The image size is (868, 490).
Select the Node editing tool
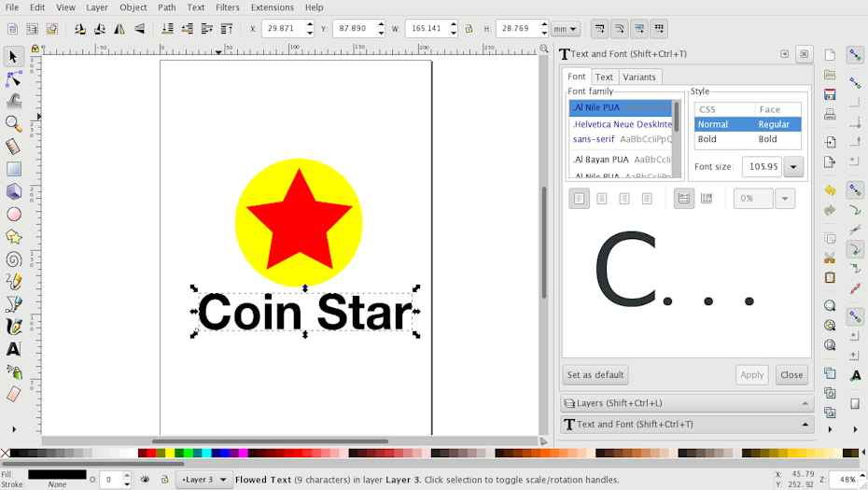point(13,78)
